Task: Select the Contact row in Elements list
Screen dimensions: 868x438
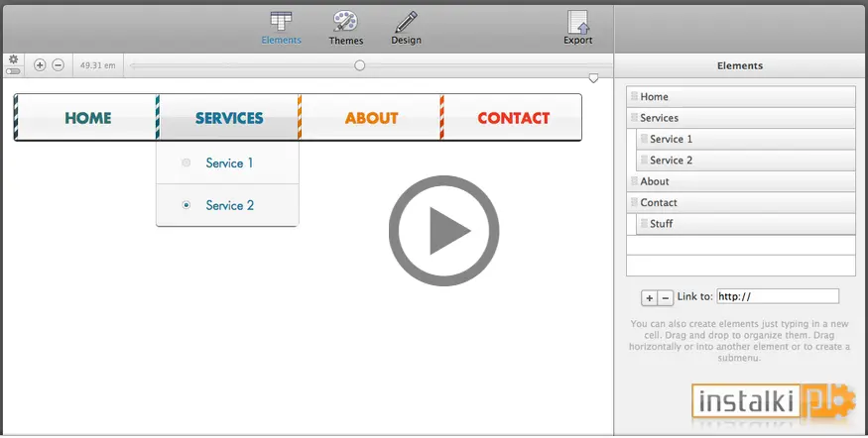Action: tap(741, 202)
